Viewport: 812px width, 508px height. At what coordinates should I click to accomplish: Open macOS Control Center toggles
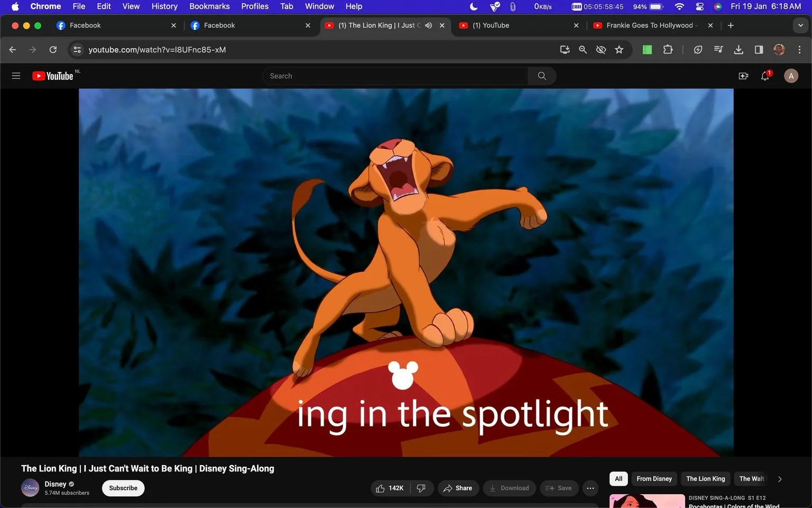pos(699,6)
